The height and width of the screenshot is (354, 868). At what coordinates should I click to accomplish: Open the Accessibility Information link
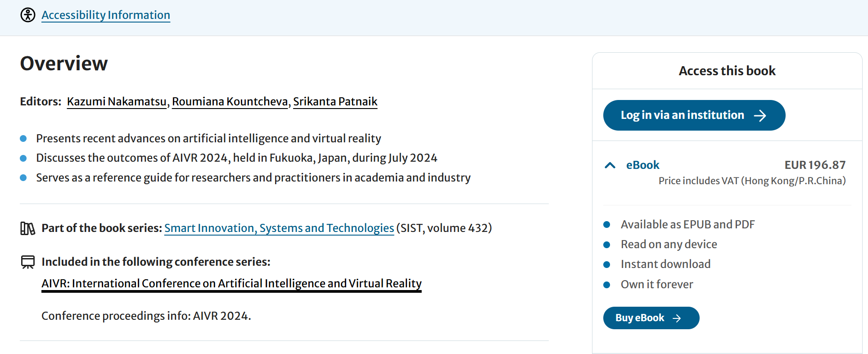106,15
